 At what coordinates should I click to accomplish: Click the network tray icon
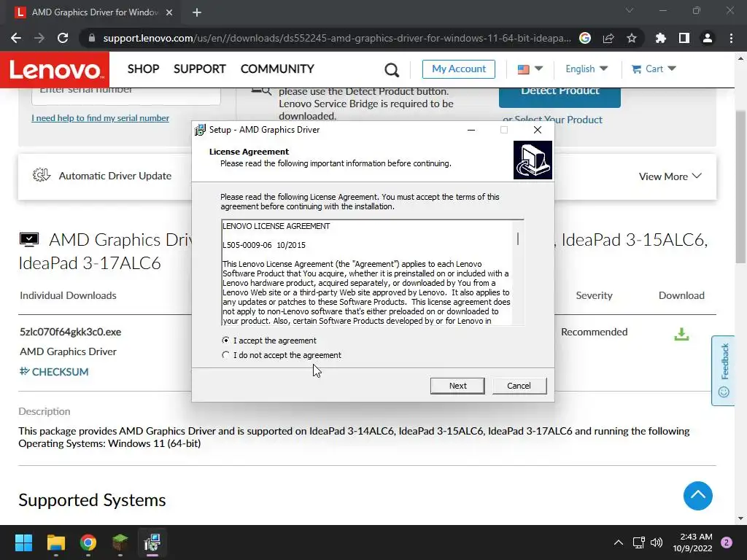tap(639, 542)
